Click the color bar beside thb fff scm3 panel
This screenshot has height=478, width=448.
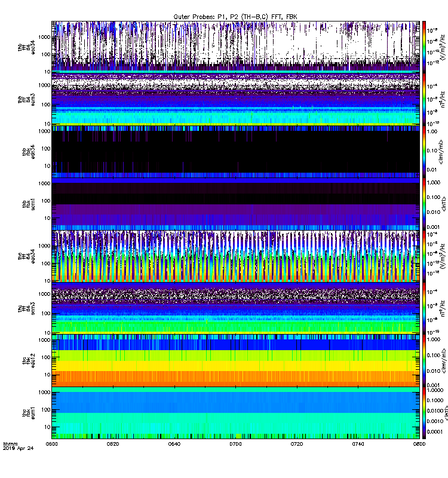424,99
